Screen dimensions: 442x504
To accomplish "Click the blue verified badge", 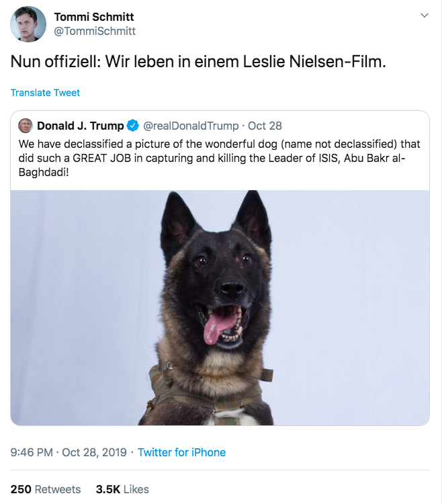I will point(132,126).
